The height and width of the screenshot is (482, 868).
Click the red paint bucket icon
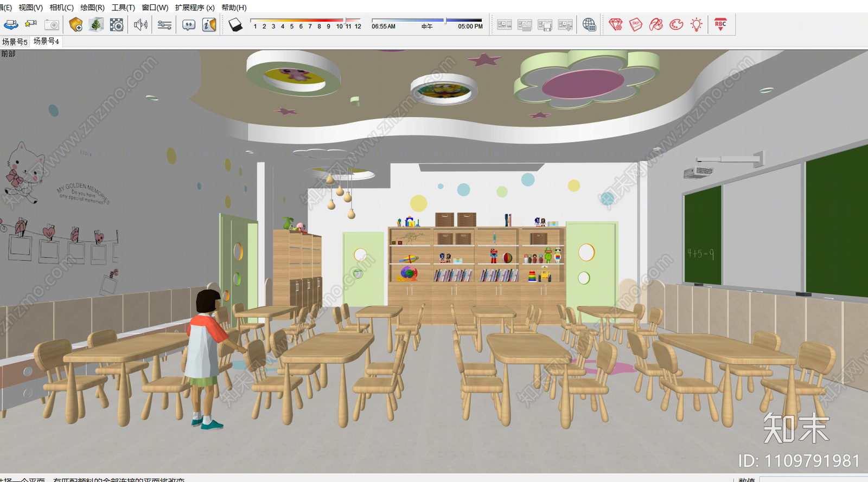(656, 24)
